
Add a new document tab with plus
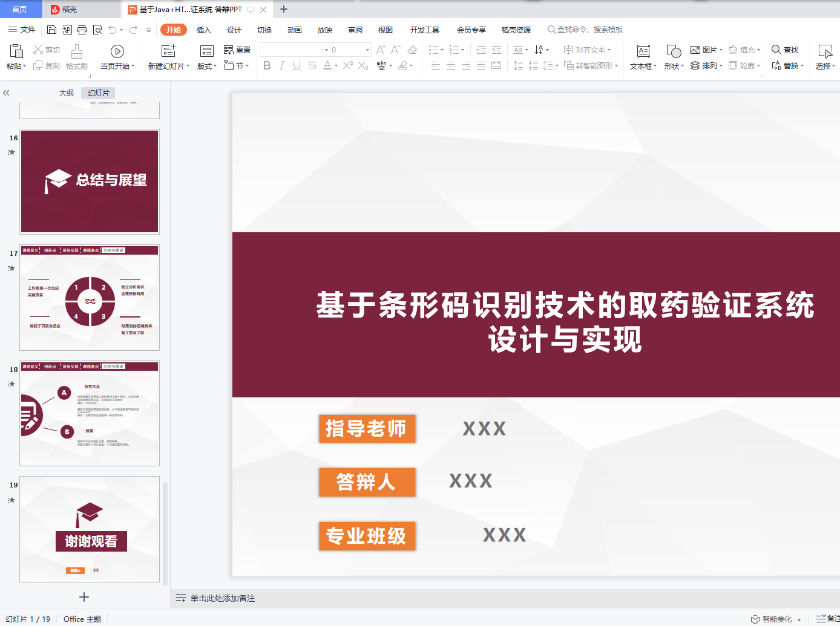tap(284, 9)
